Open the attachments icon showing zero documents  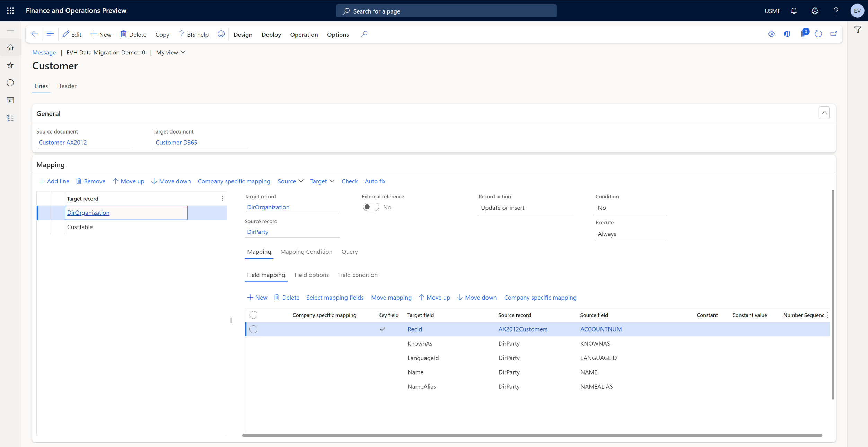[x=803, y=34]
